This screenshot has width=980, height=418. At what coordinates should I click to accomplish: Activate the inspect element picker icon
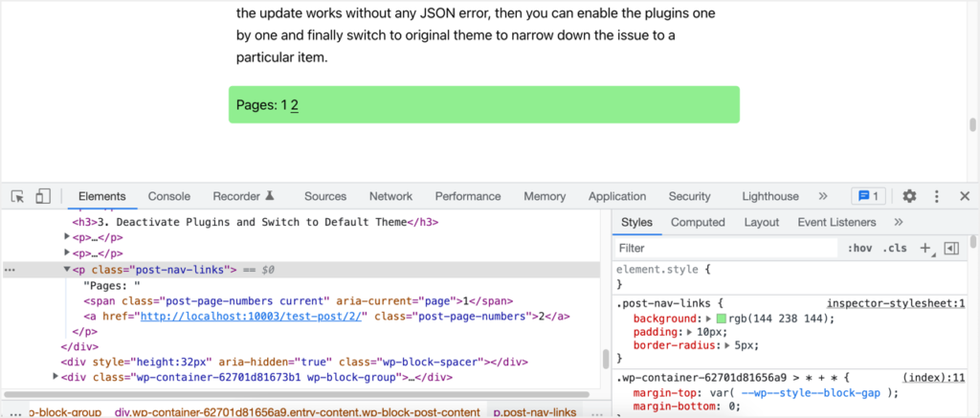[17, 196]
